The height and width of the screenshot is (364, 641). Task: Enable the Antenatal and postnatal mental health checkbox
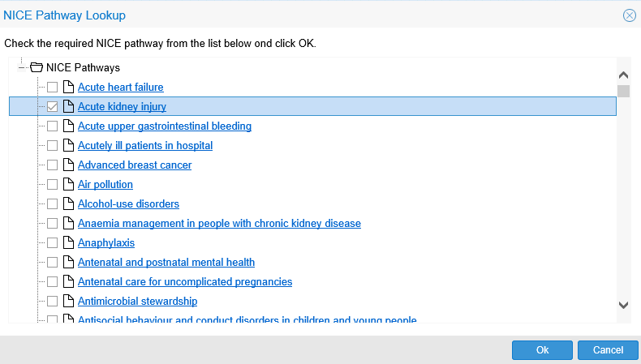(x=52, y=263)
